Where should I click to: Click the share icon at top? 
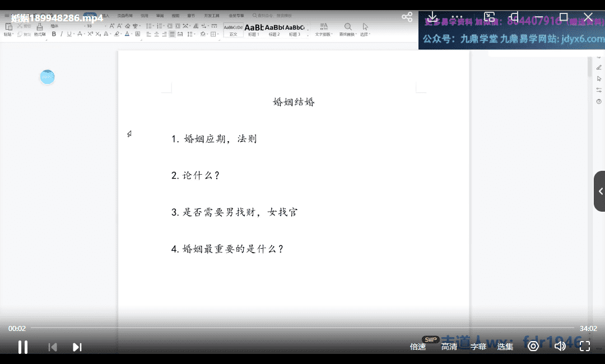[407, 17]
